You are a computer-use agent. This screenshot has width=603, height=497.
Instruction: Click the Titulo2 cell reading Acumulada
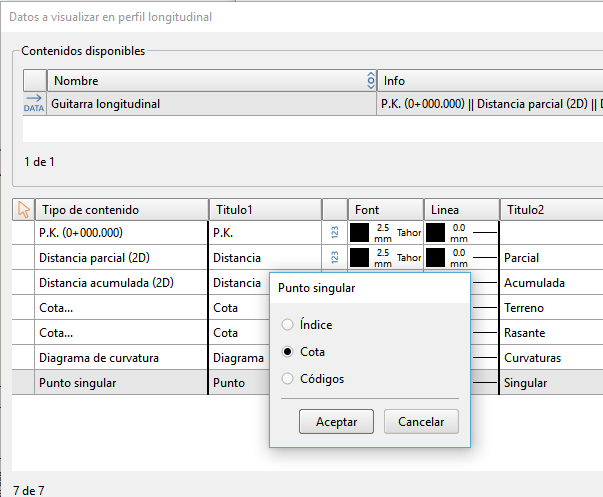pos(551,282)
